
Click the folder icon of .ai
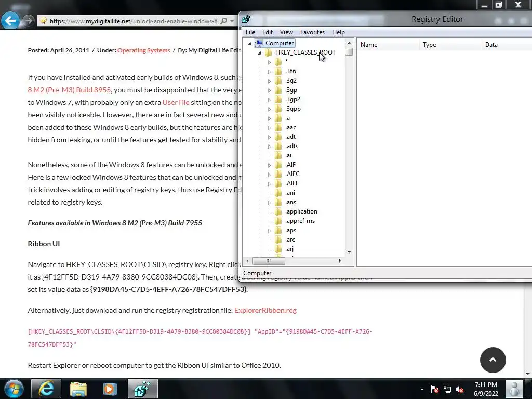tap(278, 155)
